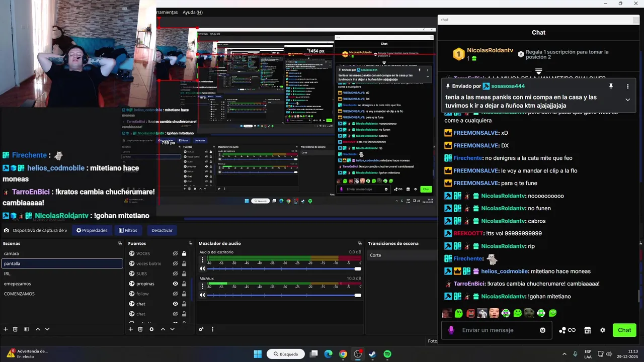Click the angry red emote in chat
The width and height of the screenshot is (644, 362).
tap(470, 313)
